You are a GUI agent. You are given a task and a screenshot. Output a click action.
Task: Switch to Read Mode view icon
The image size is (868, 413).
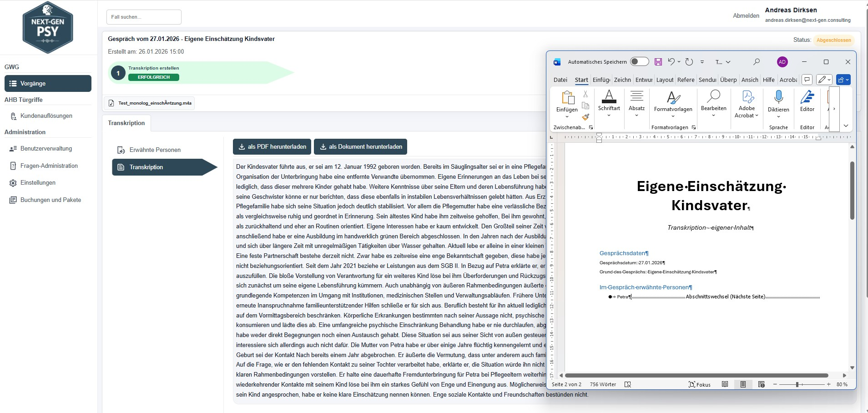pos(725,384)
